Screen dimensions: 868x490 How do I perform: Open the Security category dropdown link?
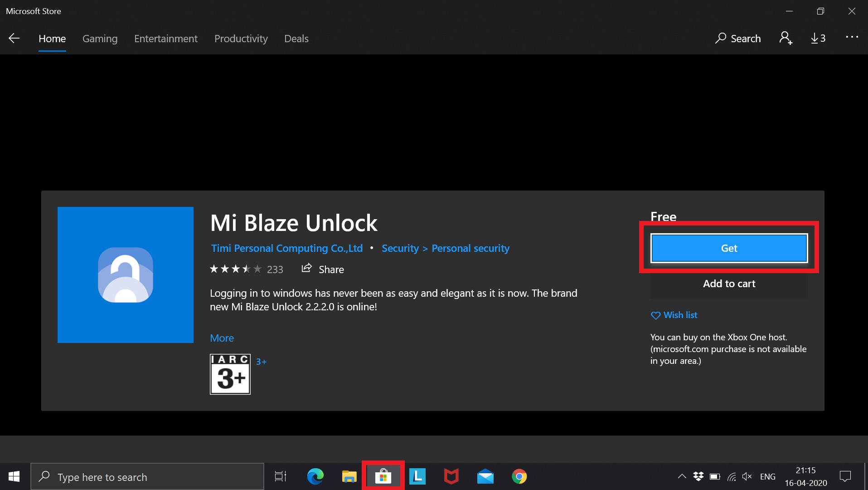pos(400,248)
